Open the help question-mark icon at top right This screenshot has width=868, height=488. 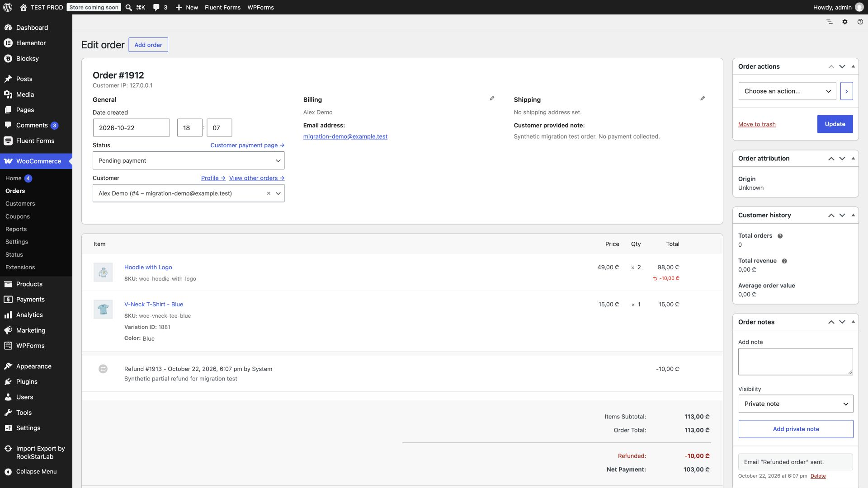[860, 22]
